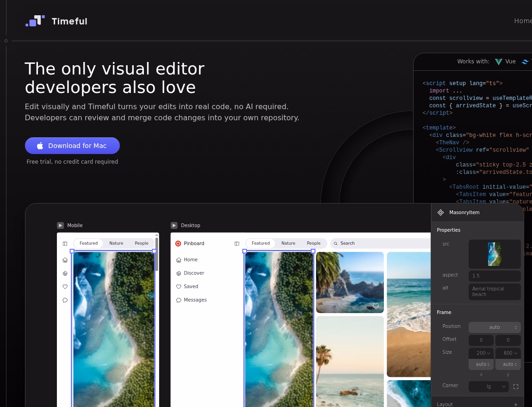Open the home icon in Mobile preview
Viewport: 532px width, 407px height.
[x=65, y=260]
